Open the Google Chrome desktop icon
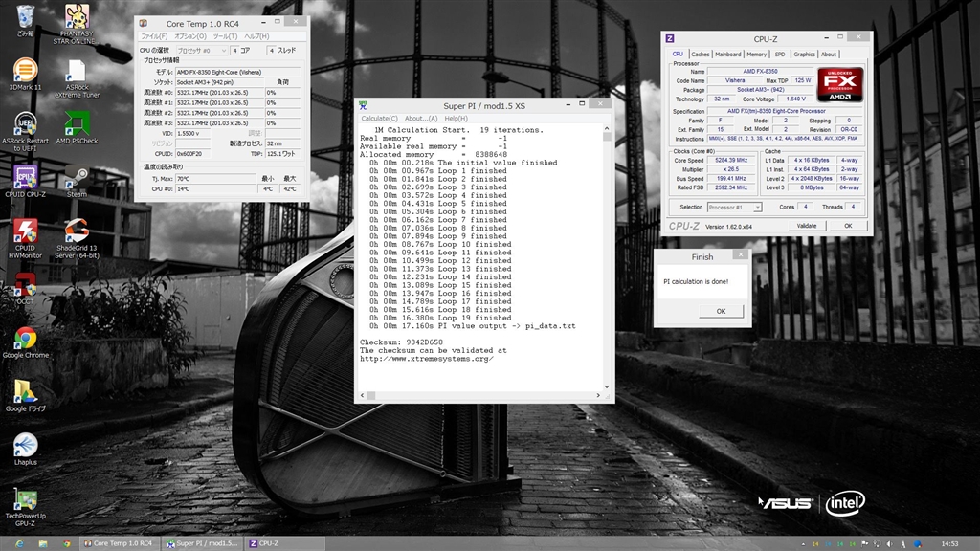 [x=25, y=340]
